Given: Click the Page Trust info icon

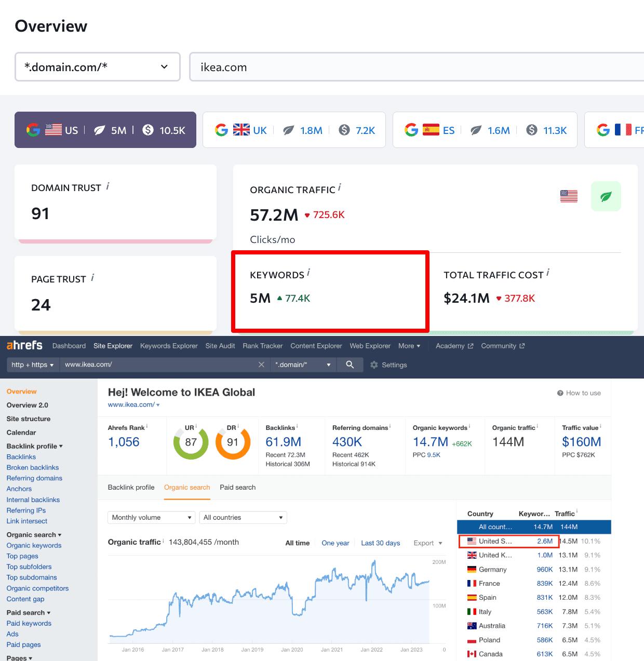Looking at the screenshot, I should point(92,277).
